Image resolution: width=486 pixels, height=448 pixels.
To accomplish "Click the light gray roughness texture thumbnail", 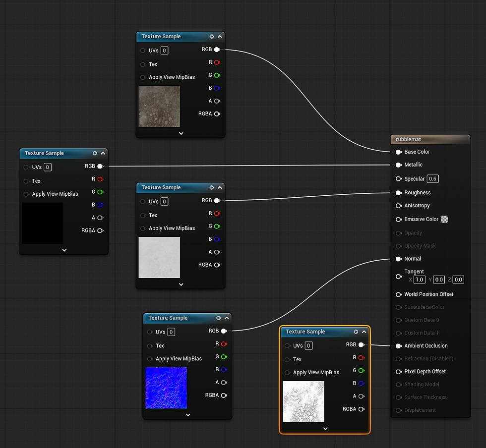I will pos(159,258).
